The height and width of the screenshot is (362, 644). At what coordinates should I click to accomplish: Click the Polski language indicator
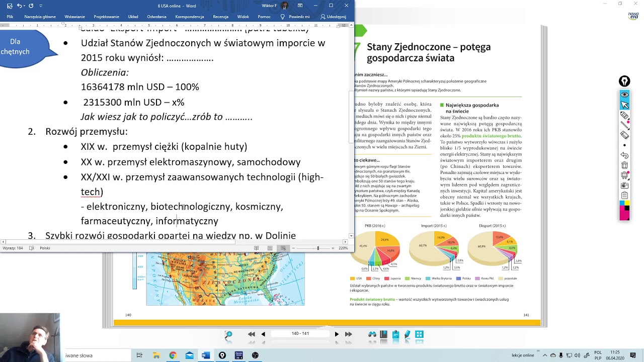[x=45, y=248]
